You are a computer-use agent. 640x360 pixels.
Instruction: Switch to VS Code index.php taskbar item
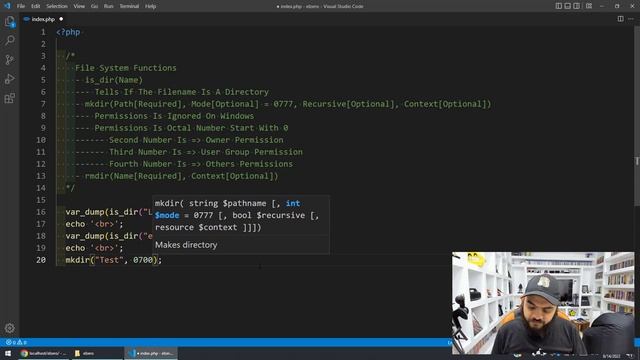click(151, 353)
